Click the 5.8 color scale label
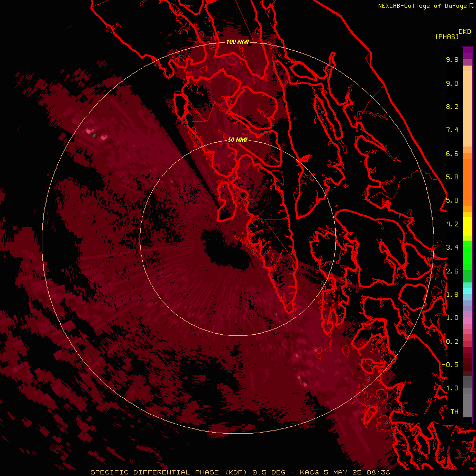 [x=452, y=177]
